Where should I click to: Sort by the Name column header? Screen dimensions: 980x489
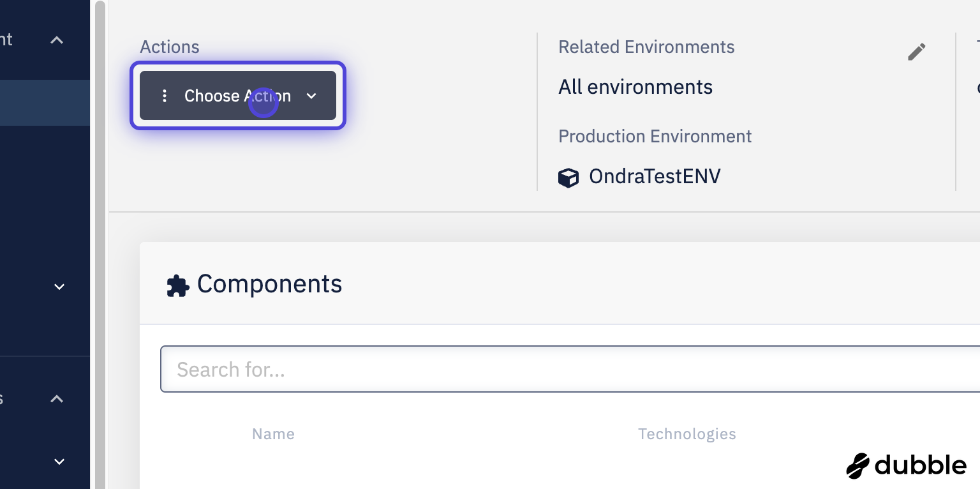click(x=273, y=434)
